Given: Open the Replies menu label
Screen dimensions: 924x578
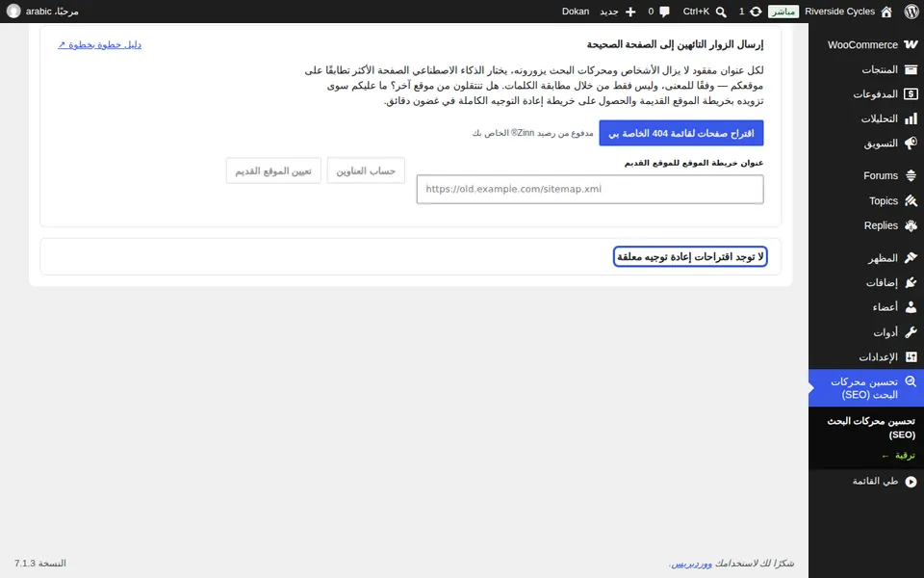Looking at the screenshot, I should 881,225.
